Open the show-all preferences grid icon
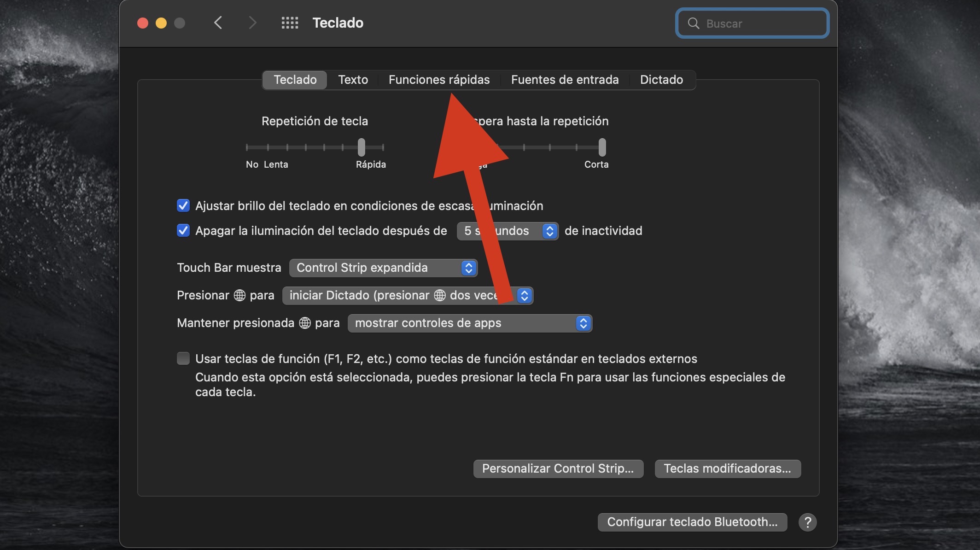 point(290,23)
